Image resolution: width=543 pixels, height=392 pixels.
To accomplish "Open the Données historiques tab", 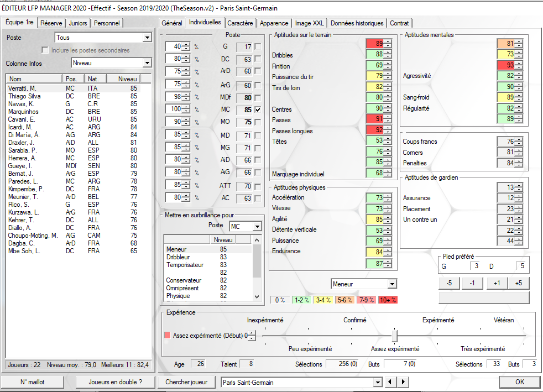I will point(357,23).
